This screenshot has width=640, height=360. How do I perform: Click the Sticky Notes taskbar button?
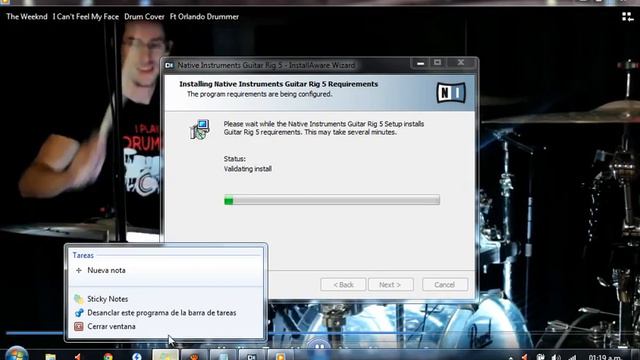pyautogui.click(x=165, y=356)
